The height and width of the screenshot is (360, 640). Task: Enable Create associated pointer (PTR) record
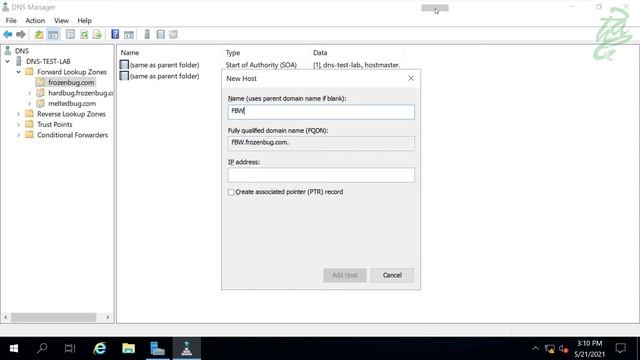click(x=231, y=192)
